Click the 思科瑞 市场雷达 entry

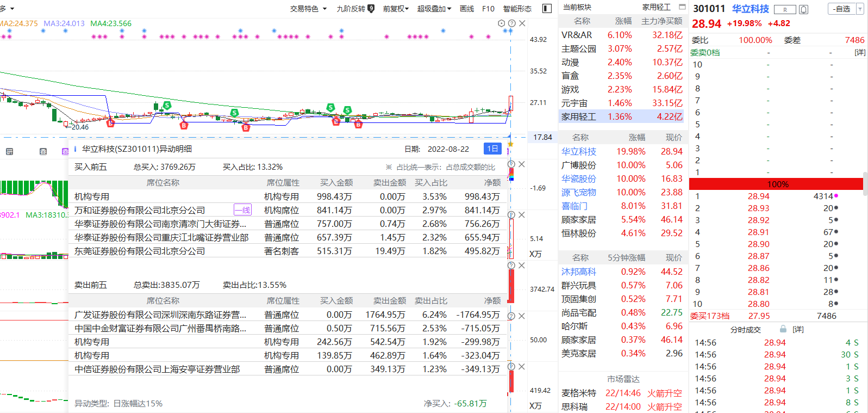tap(622, 406)
